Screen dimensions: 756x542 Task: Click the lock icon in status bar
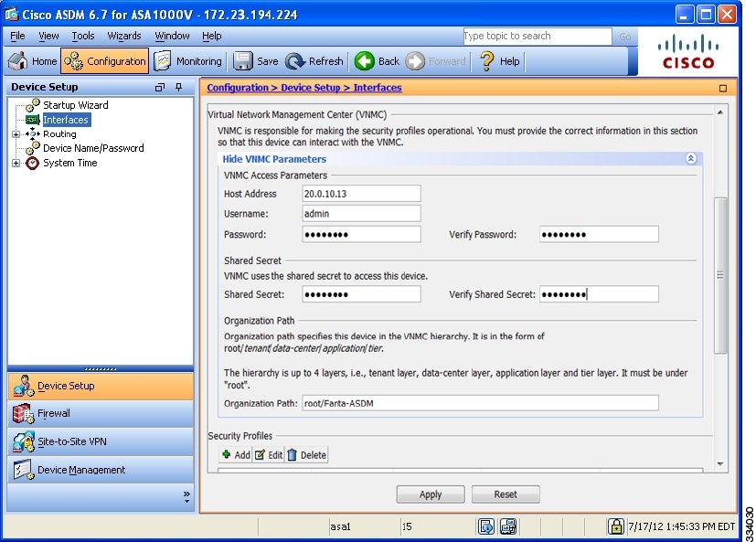[x=616, y=526]
